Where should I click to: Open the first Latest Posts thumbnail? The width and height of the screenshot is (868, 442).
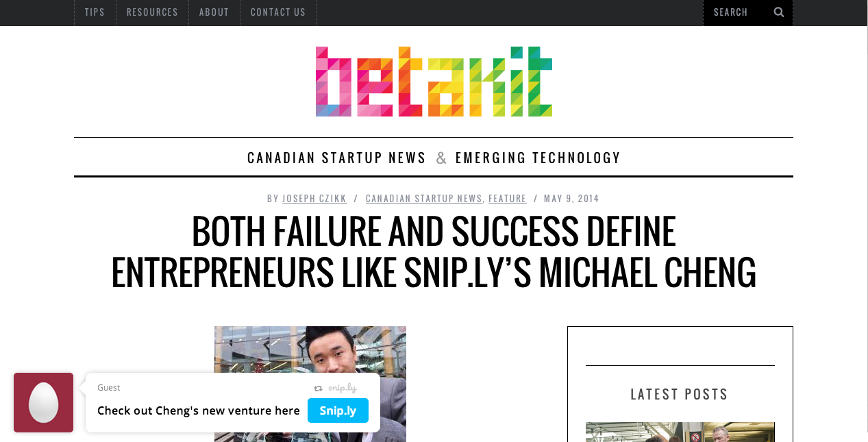point(680,432)
